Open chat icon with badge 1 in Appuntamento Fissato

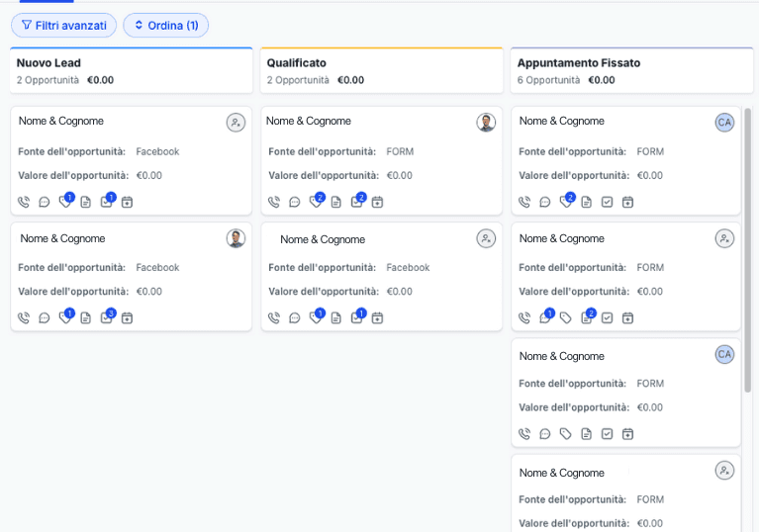[x=545, y=317]
